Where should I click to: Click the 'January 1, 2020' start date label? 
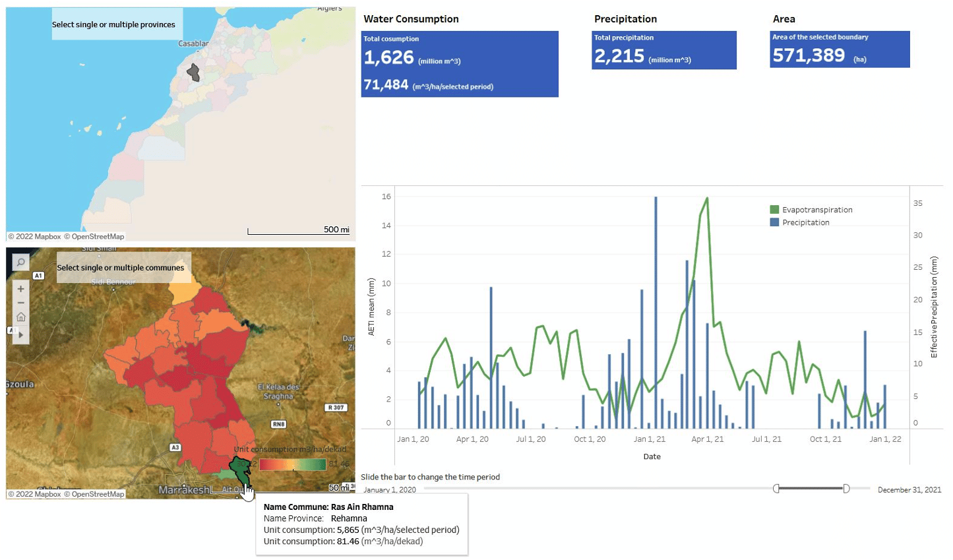(390, 489)
